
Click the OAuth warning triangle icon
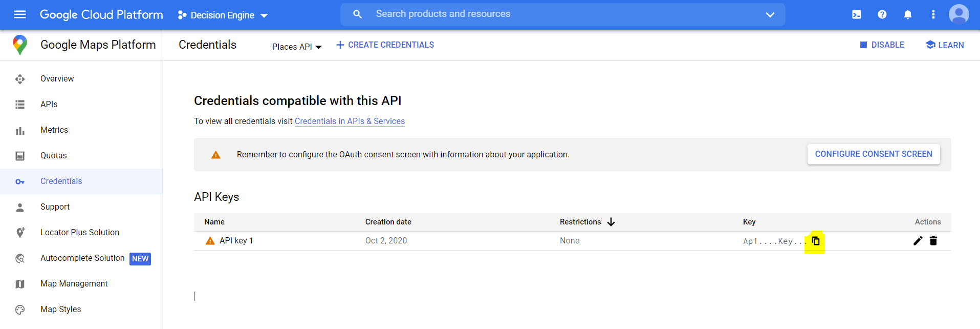click(216, 155)
